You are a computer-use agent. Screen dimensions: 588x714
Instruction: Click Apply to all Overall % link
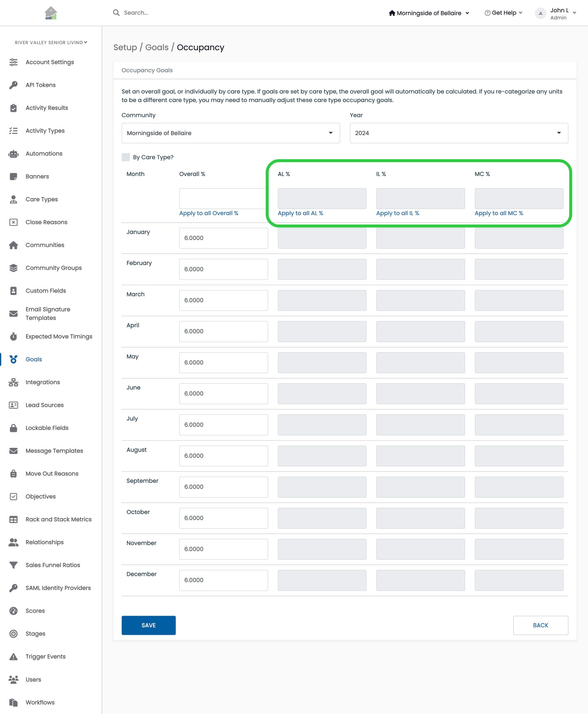[x=209, y=213]
